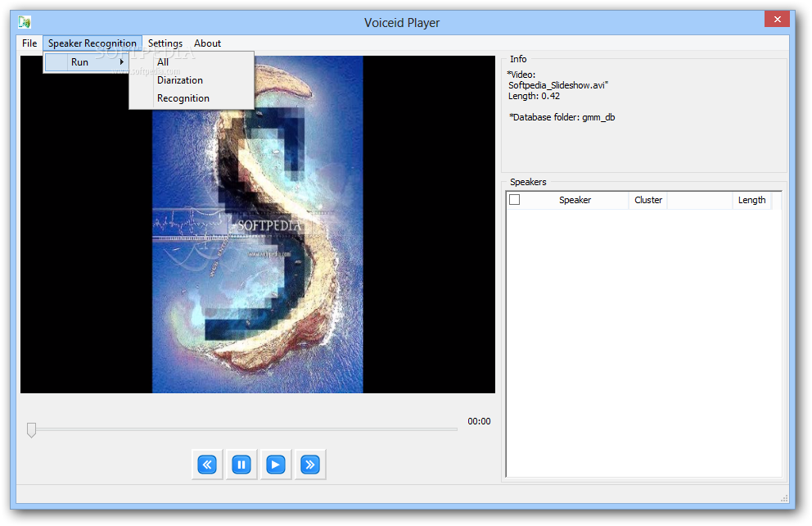
Task: Click the playback position slider handle
Action: (32, 429)
